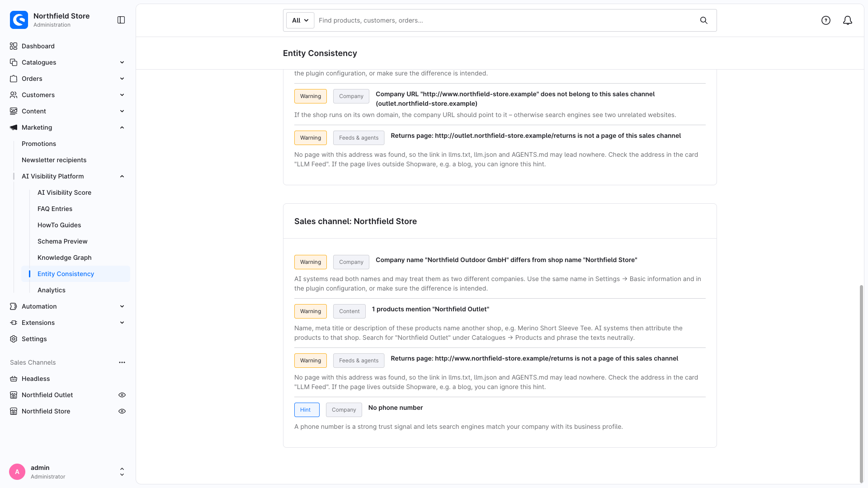Open the admin user menu chevron
Image resolution: width=868 pixels, height=488 pixels.
point(122,472)
